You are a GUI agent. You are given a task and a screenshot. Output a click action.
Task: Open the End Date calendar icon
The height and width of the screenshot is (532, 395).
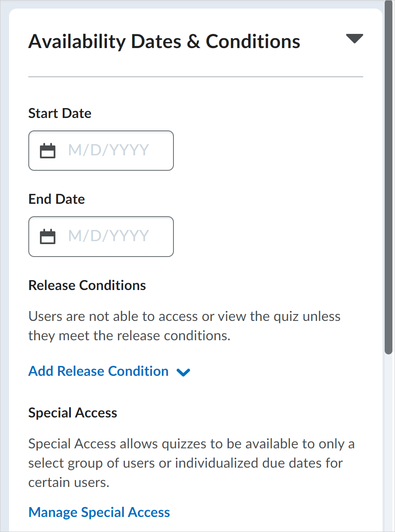(x=48, y=236)
